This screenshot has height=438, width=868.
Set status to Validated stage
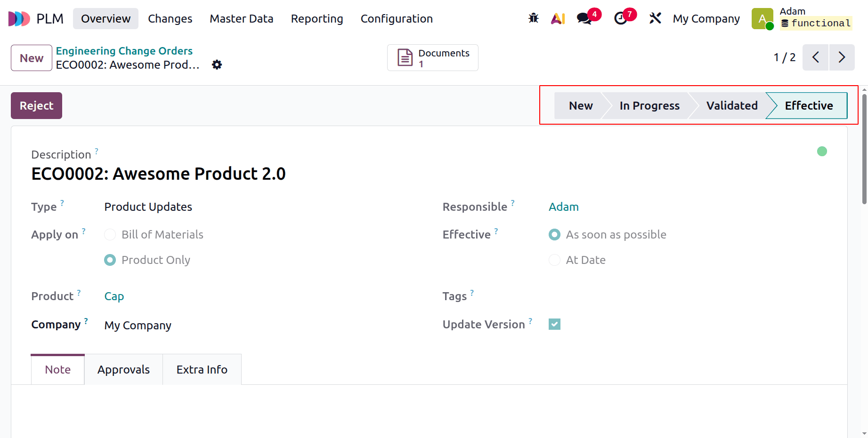732,105
